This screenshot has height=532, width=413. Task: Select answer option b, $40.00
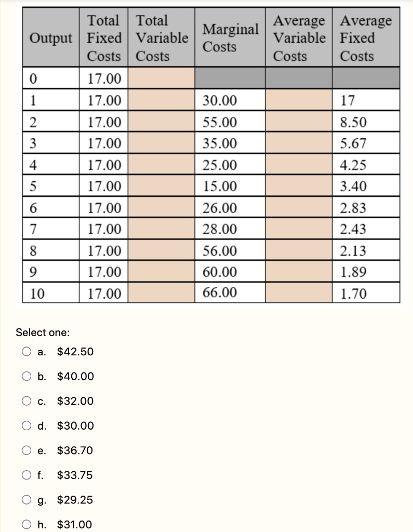click(x=26, y=376)
